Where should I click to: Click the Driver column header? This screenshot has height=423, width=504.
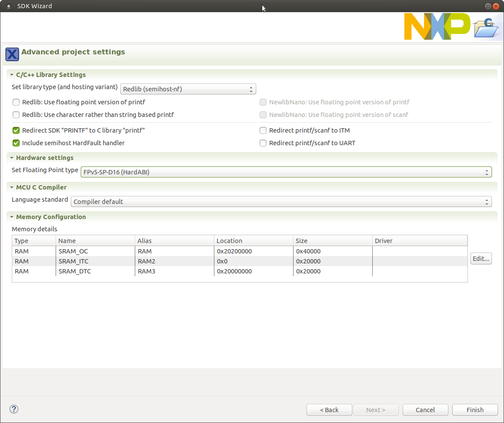(420, 241)
